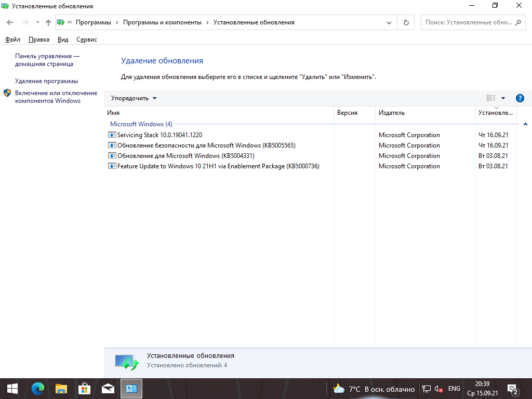The width and height of the screenshot is (532, 399).
Task: Open the Mail app from the taskbar
Action: 108,389
